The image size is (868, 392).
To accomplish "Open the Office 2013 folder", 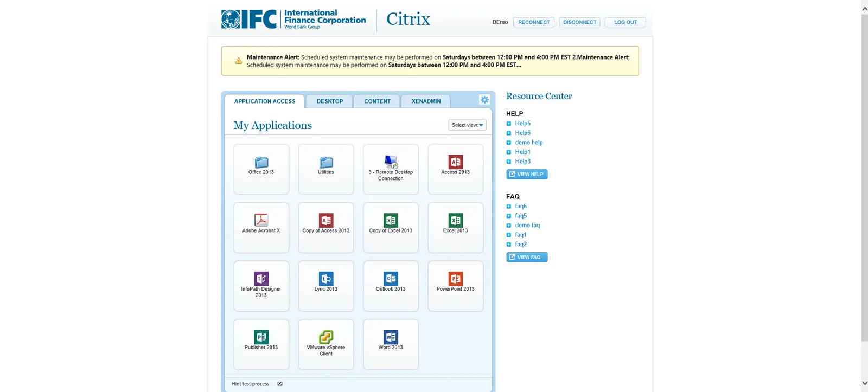I will click(261, 169).
